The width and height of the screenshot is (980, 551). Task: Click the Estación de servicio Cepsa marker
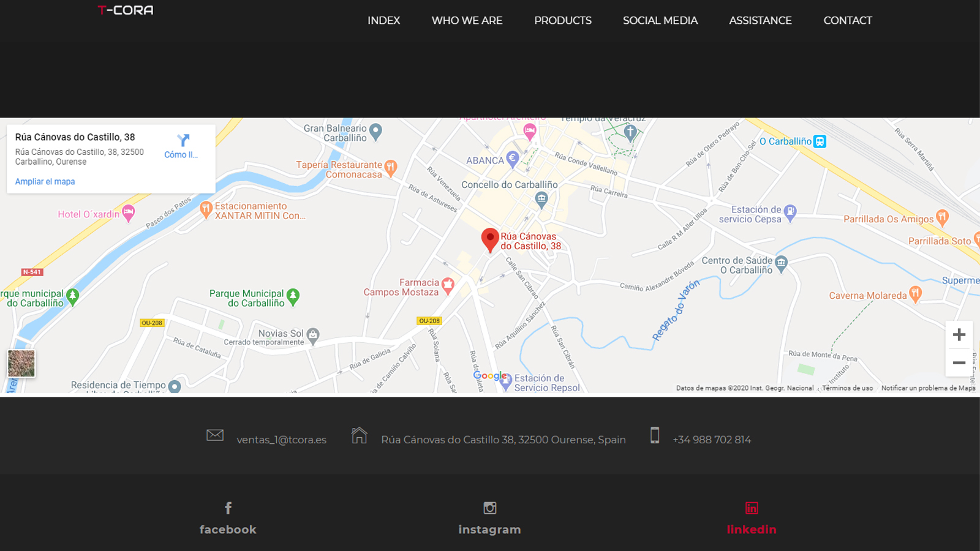click(790, 212)
